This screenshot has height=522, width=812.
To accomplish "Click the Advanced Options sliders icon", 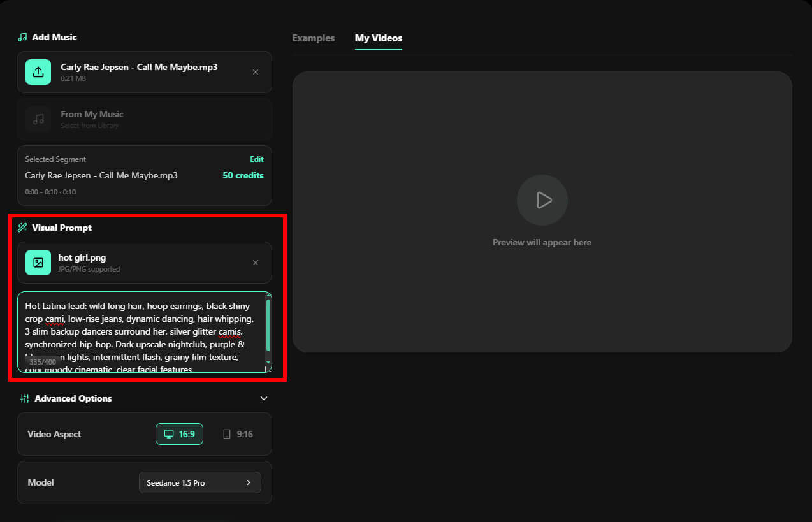I will (25, 398).
